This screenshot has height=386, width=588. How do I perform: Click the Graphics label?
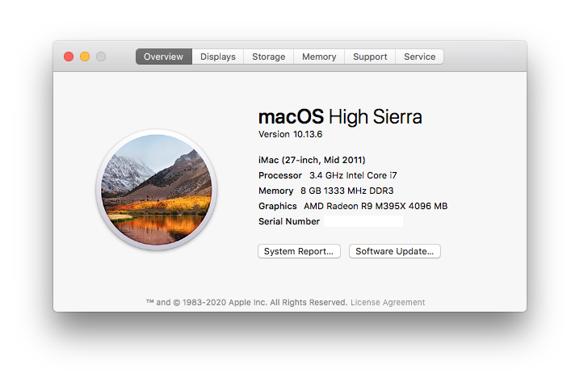pyautogui.click(x=278, y=206)
